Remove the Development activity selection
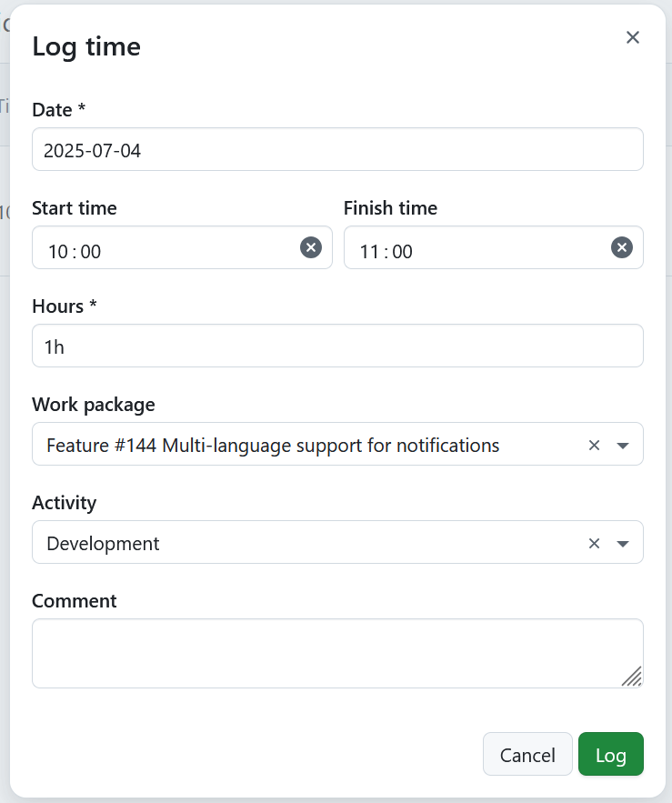The image size is (672, 803). 594,543
